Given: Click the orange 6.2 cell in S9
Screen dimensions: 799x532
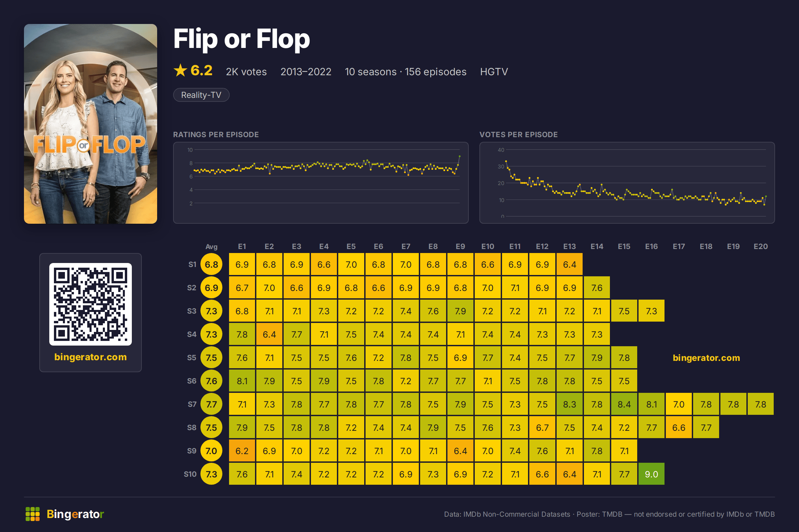Looking at the screenshot, I should pyautogui.click(x=242, y=451).
